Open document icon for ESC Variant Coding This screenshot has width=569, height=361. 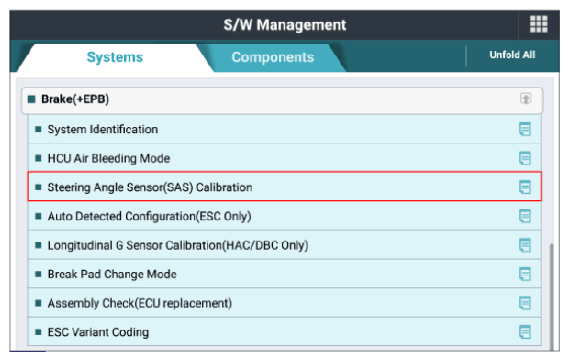point(525,332)
